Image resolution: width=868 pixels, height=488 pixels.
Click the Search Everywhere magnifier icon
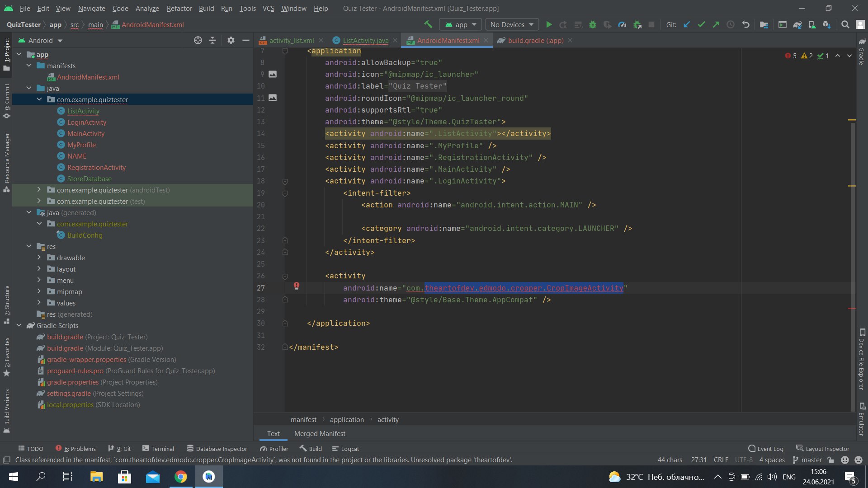pos(845,25)
